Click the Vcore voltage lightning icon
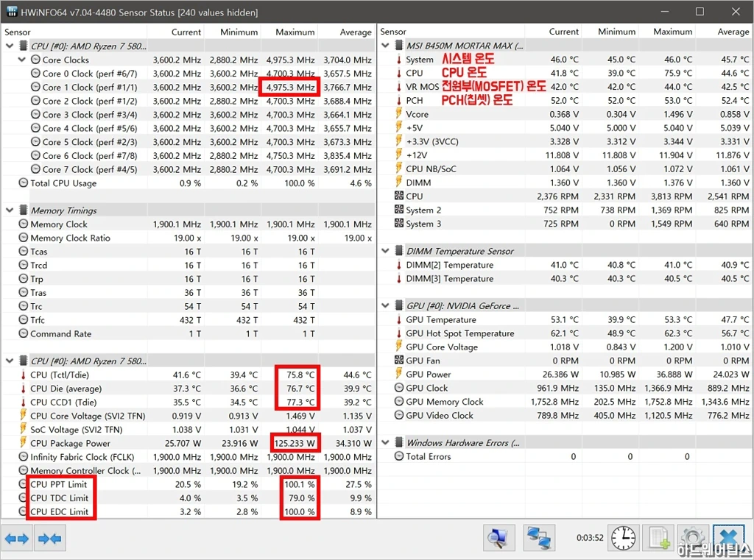This screenshot has width=754, height=560. point(398,114)
